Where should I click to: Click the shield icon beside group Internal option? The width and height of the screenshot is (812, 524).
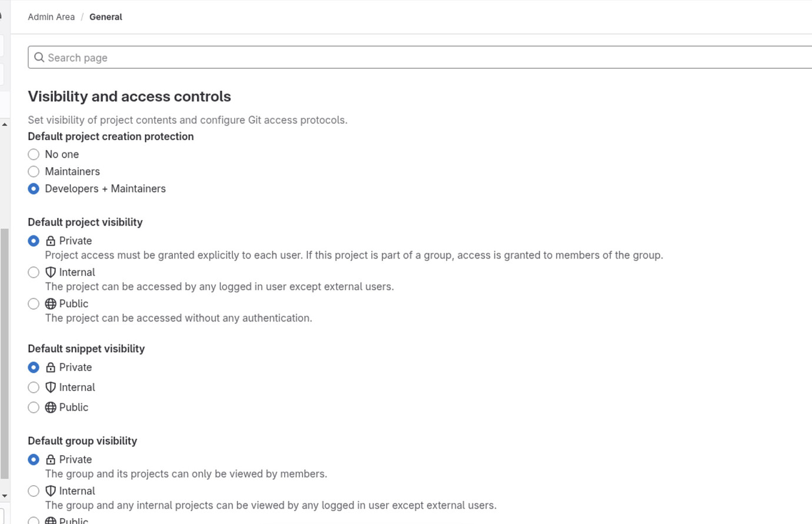[x=51, y=490]
